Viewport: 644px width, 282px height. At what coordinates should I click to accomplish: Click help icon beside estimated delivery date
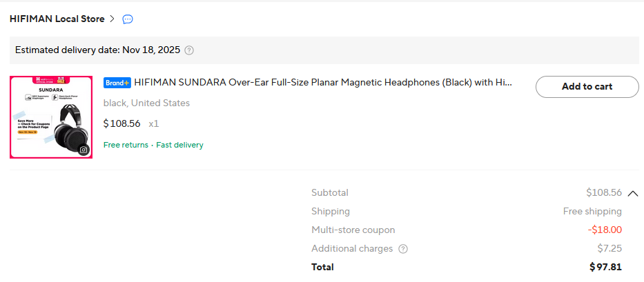[x=189, y=50]
